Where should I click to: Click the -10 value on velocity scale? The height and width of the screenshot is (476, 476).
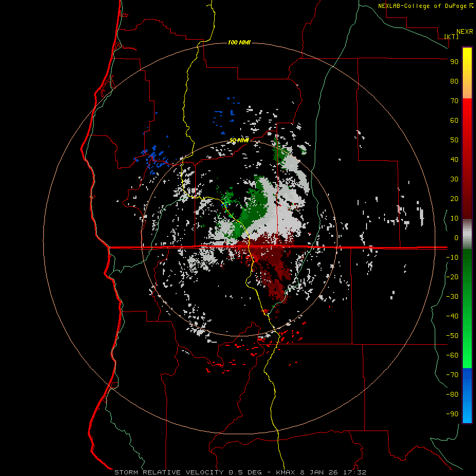(452, 258)
